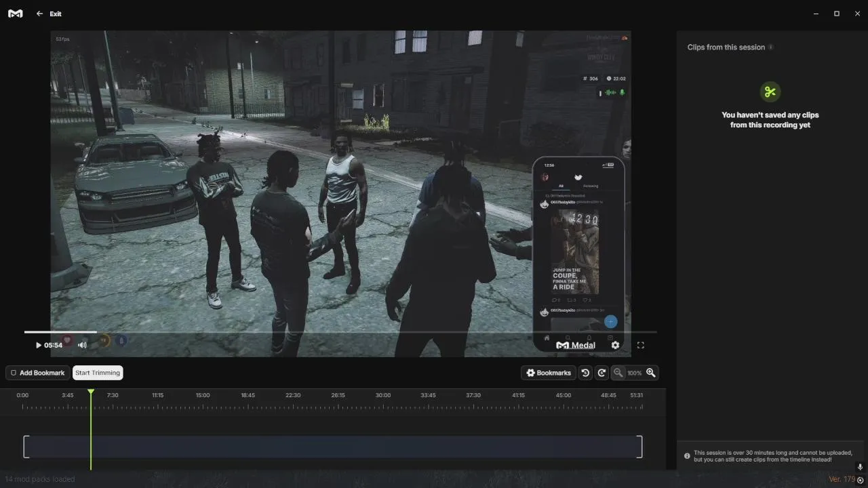
Task: Click the 100% timeline zoom value
Action: (635, 373)
